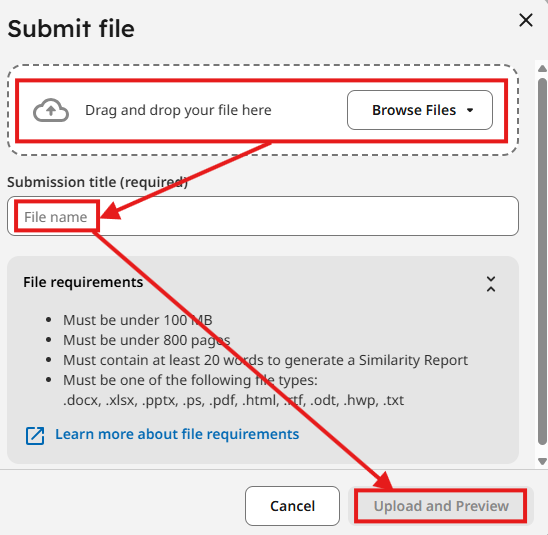The height and width of the screenshot is (535, 548).
Task: Click the scrollbar down arrow
Action: click(x=542, y=462)
